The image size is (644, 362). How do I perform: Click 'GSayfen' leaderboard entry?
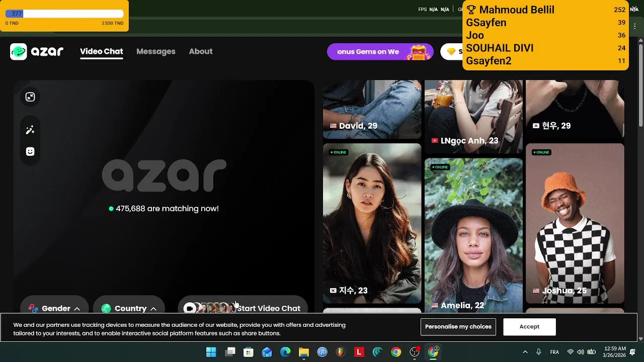(486, 23)
